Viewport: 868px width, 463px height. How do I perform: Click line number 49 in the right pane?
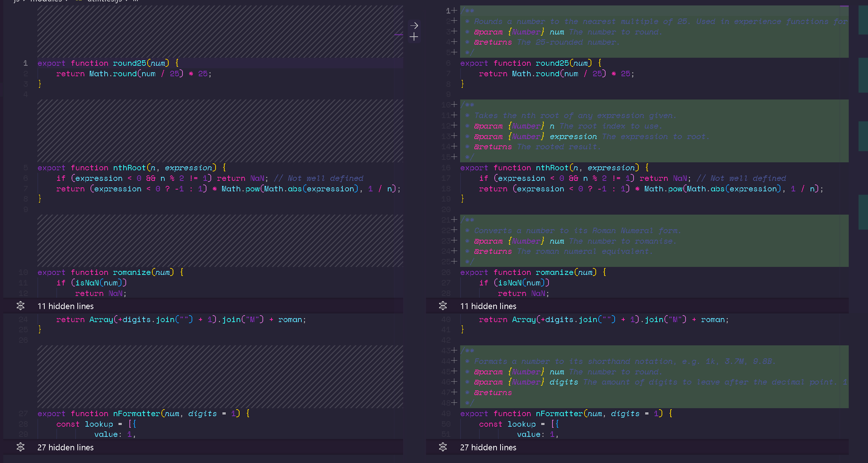(x=446, y=414)
